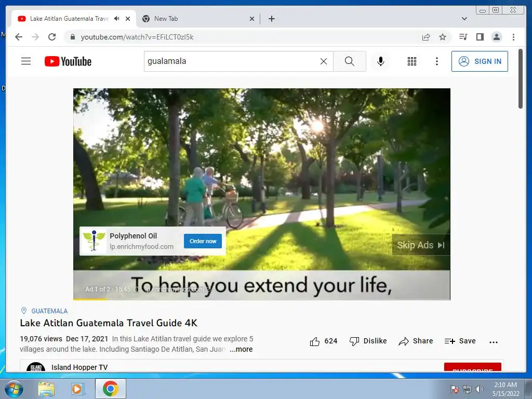
Task: Go to the YouTube home logo
Action: [68, 61]
